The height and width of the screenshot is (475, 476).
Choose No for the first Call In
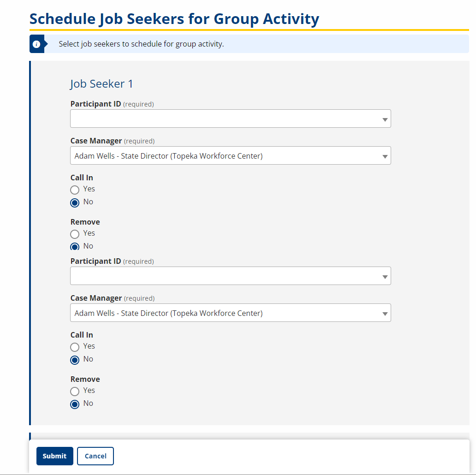[x=75, y=202]
